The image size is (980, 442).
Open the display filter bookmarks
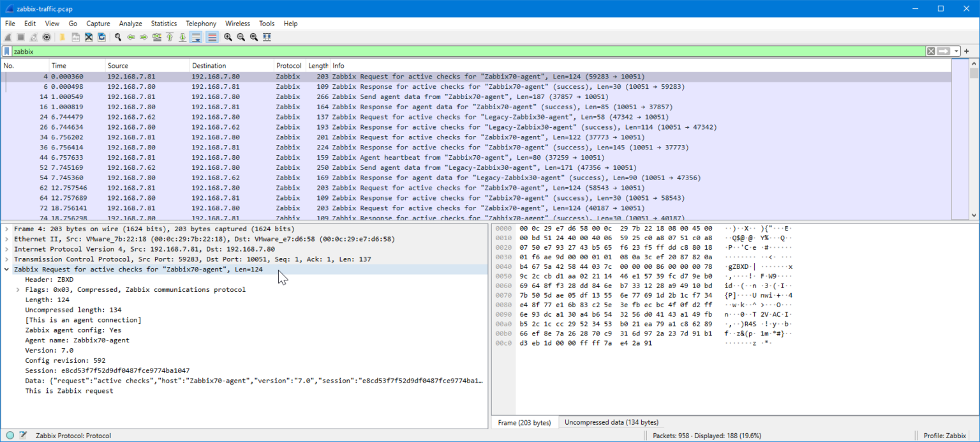(x=7, y=51)
